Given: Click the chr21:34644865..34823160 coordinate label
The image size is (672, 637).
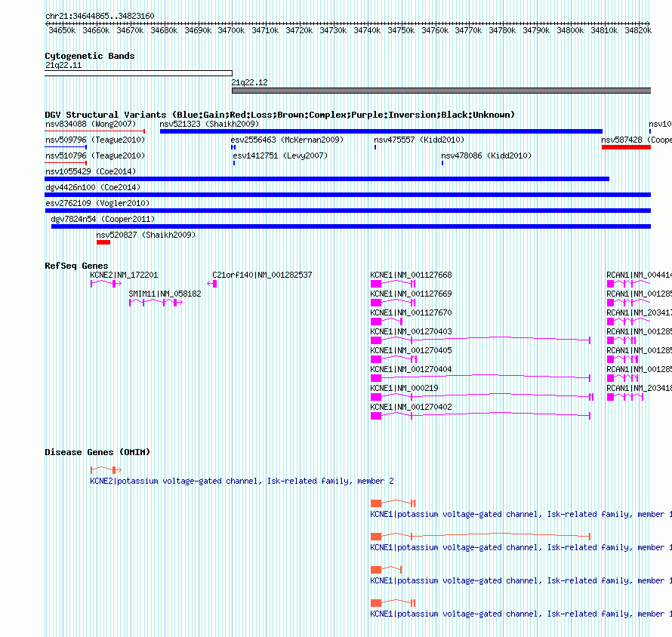Looking at the screenshot, I should coord(100,17).
